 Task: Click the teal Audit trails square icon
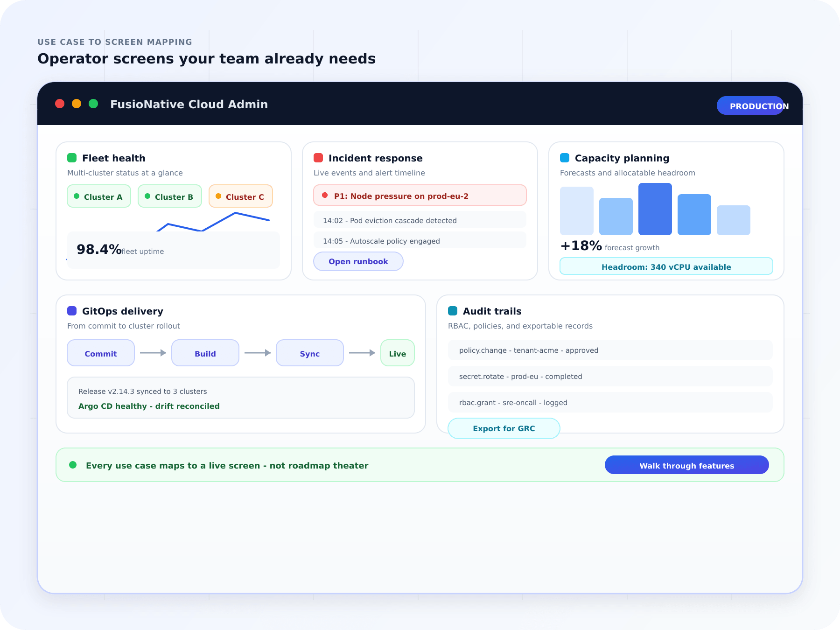click(x=453, y=311)
